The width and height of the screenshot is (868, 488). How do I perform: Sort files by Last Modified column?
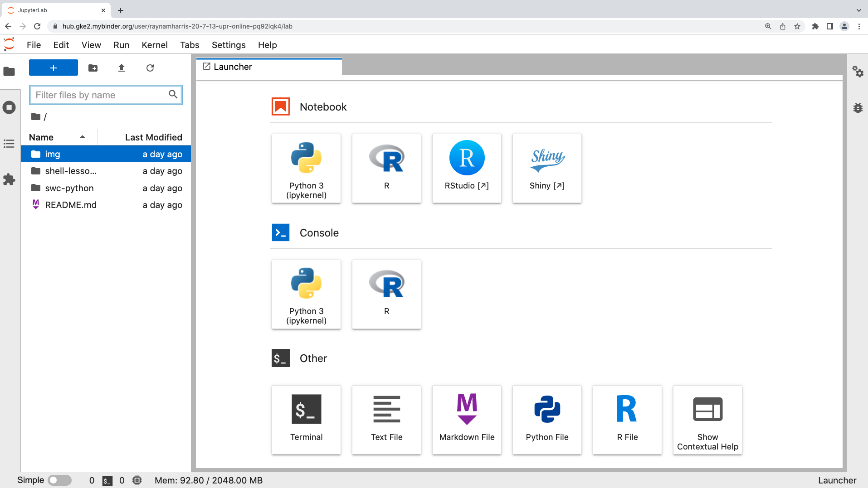coord(144,137)
